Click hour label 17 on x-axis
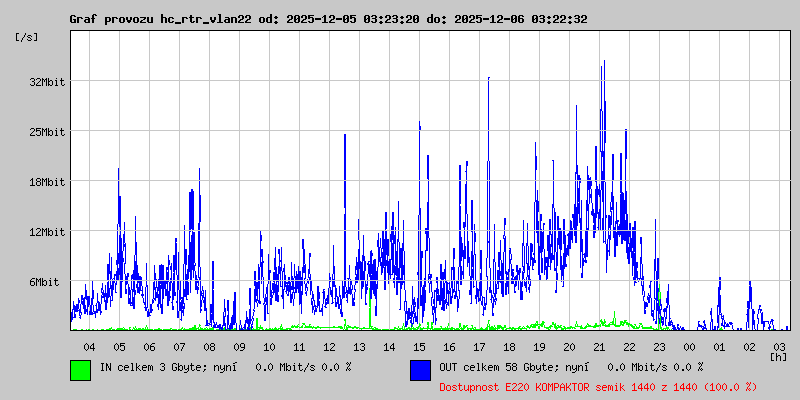Viewport: 800px width, 400px height. 480,347
